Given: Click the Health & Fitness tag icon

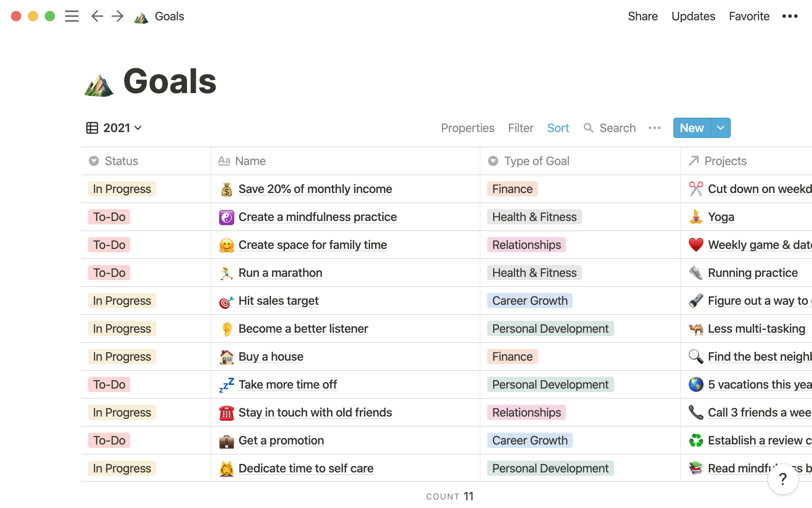Looking at the screenshot, I should (533, 217).
